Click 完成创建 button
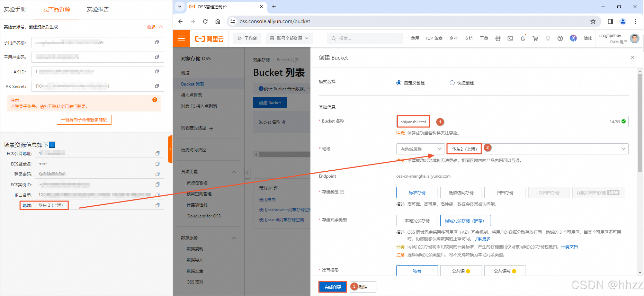This screenshot has width=644, height=296. pos(333,287)
